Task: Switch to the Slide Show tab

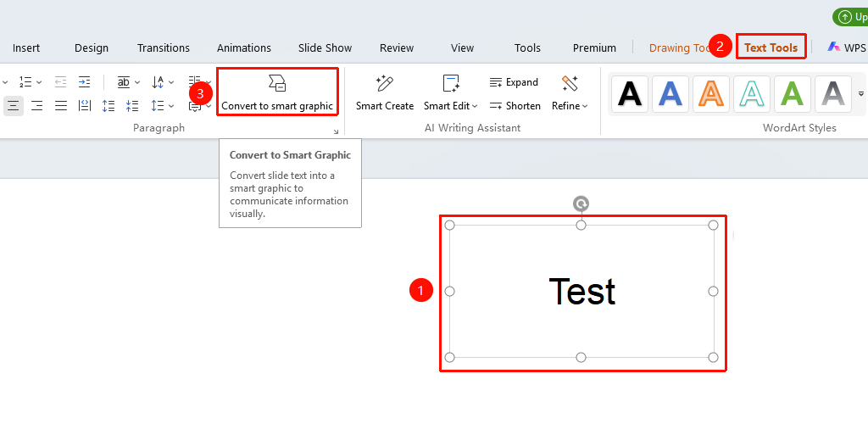Action: pyautogui.click(x=325, y=48)
